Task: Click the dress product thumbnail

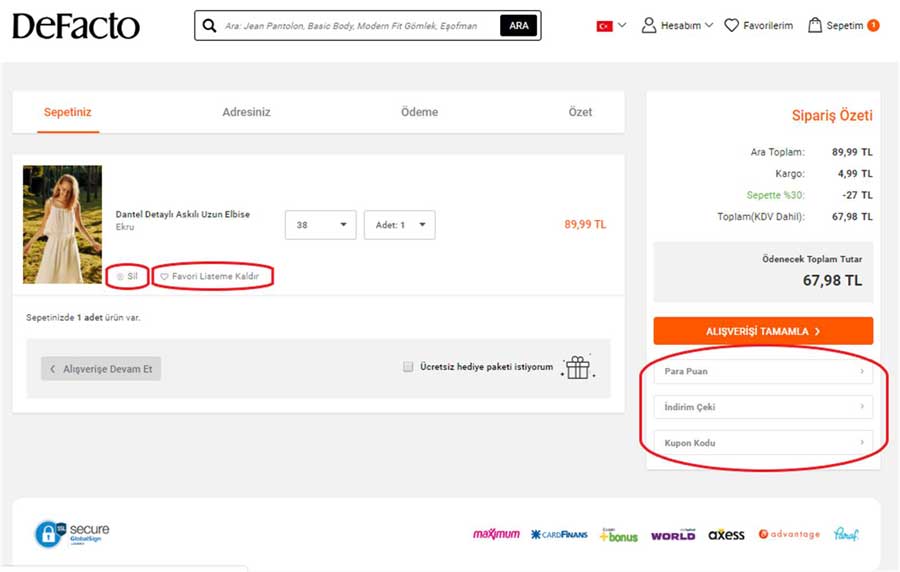Action: [63, 224]
